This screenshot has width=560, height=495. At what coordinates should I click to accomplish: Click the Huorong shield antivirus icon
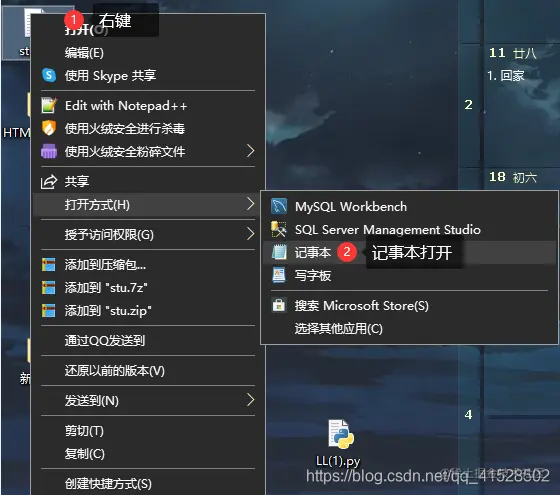coord(49,128)
